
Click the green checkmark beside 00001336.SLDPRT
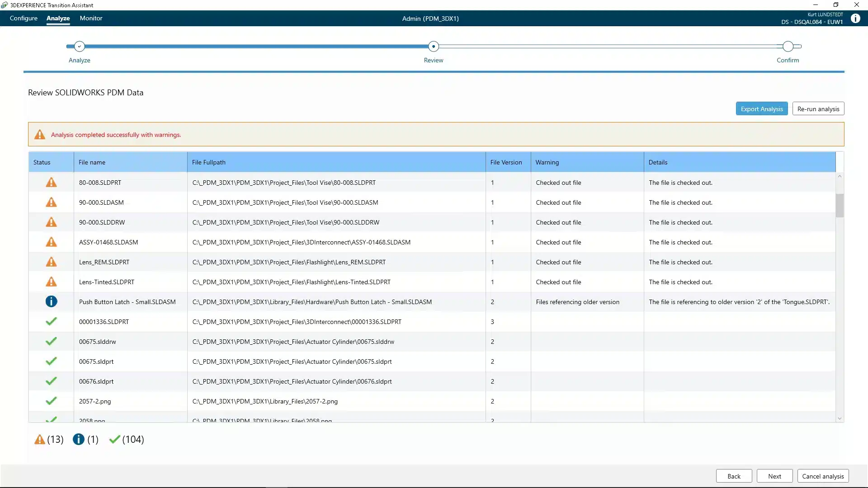pos(51,321)
